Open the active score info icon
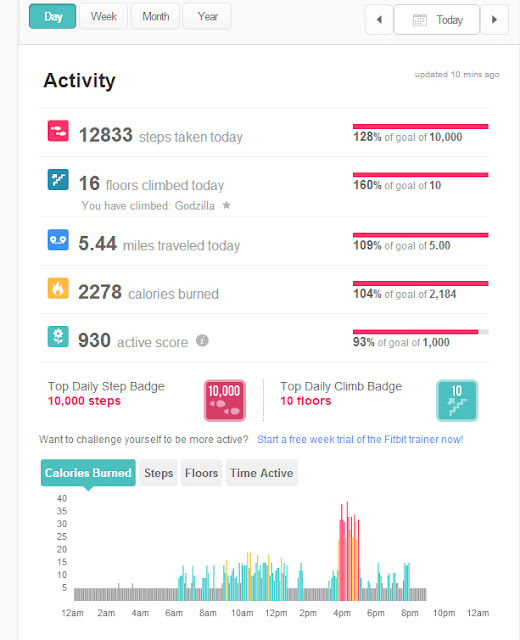Image resolution: width=520 pixels, height=640 pixels. click(x=202, y=340)
